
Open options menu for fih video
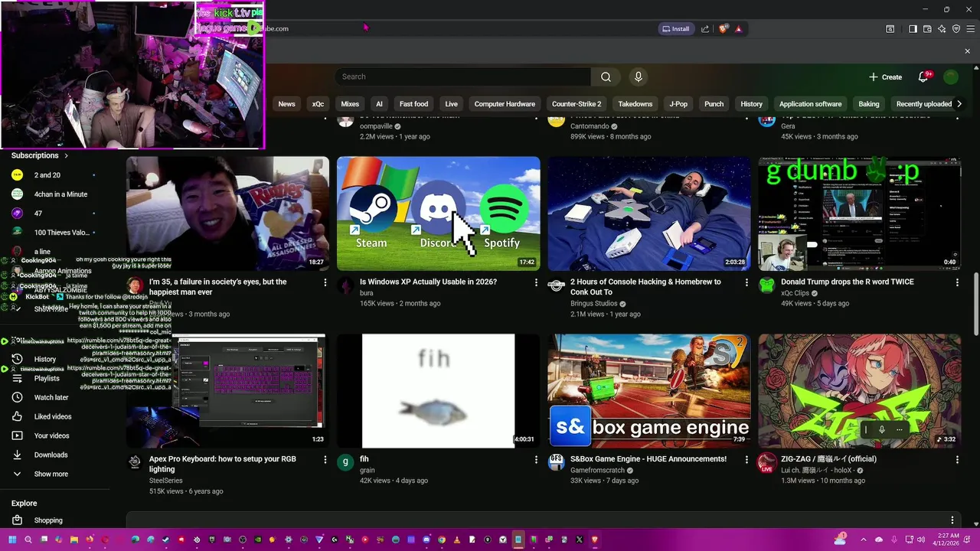coord(536,459)
